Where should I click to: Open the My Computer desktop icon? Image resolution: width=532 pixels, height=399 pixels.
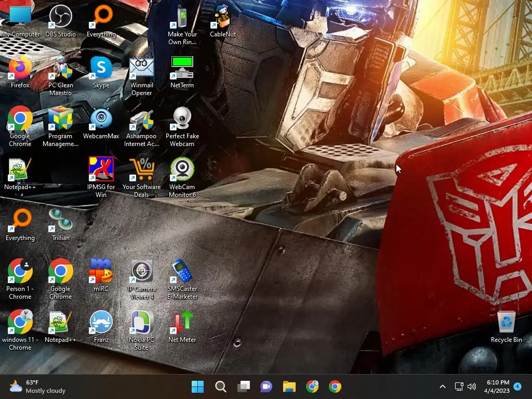click(x=20, y=20)
